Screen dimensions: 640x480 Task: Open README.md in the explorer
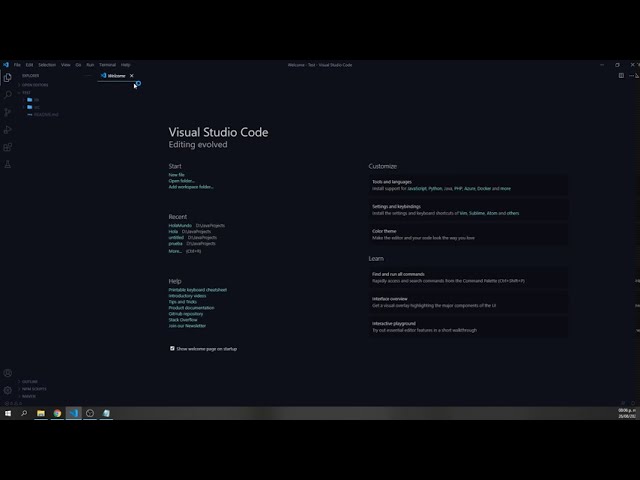pos(46,115)
